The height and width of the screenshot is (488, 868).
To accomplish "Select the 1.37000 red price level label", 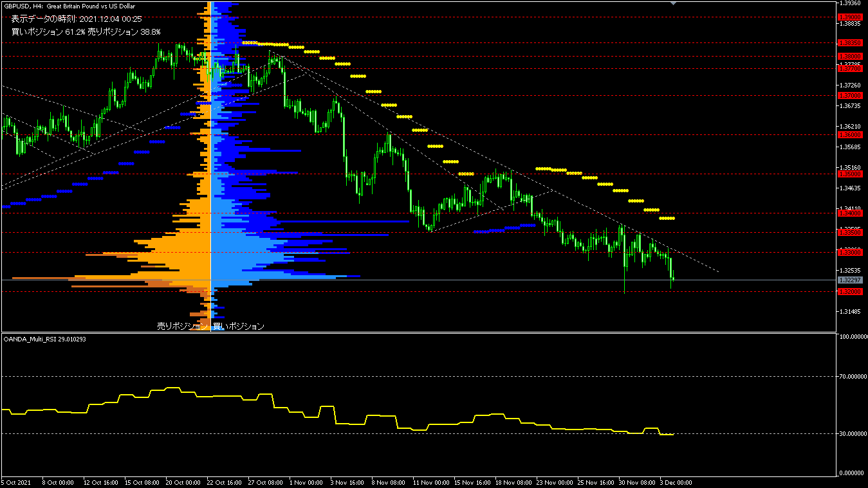I will tap(851, 95).
